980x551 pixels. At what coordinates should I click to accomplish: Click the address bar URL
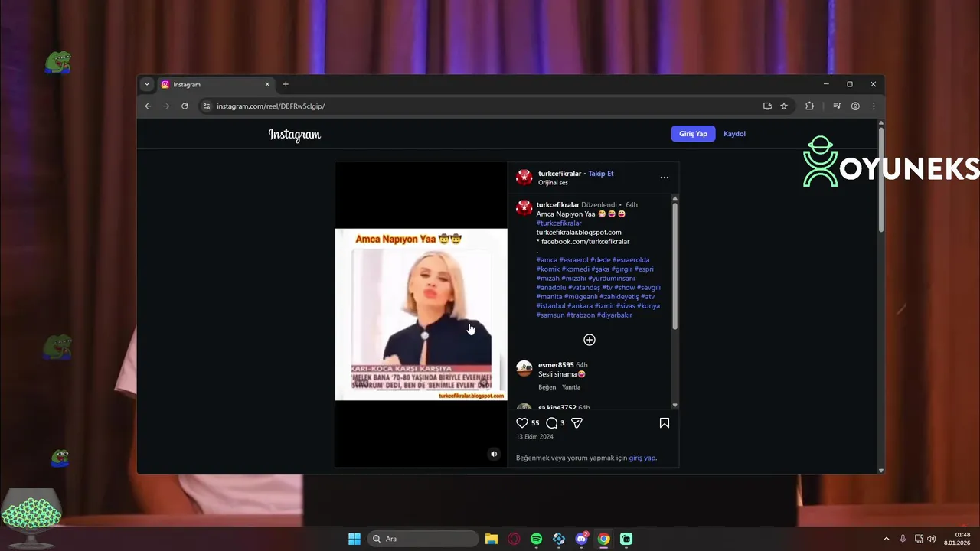coord(270,106)
